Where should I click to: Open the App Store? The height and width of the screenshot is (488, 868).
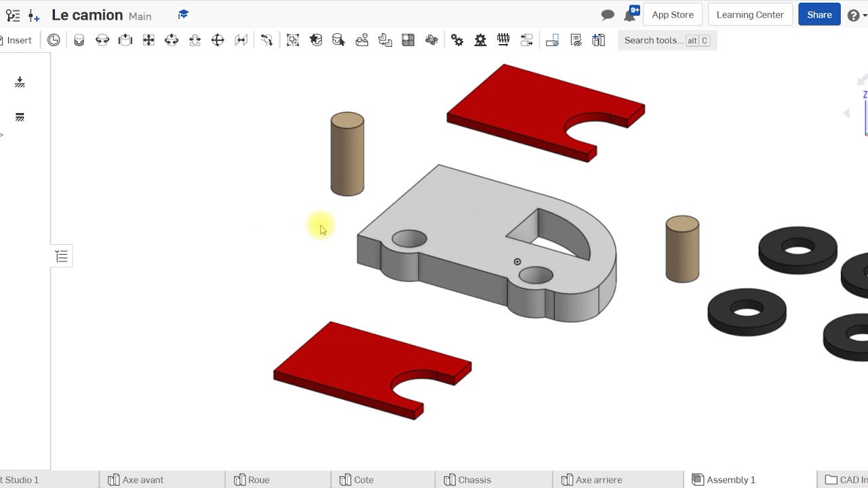[x=673, y=15]
